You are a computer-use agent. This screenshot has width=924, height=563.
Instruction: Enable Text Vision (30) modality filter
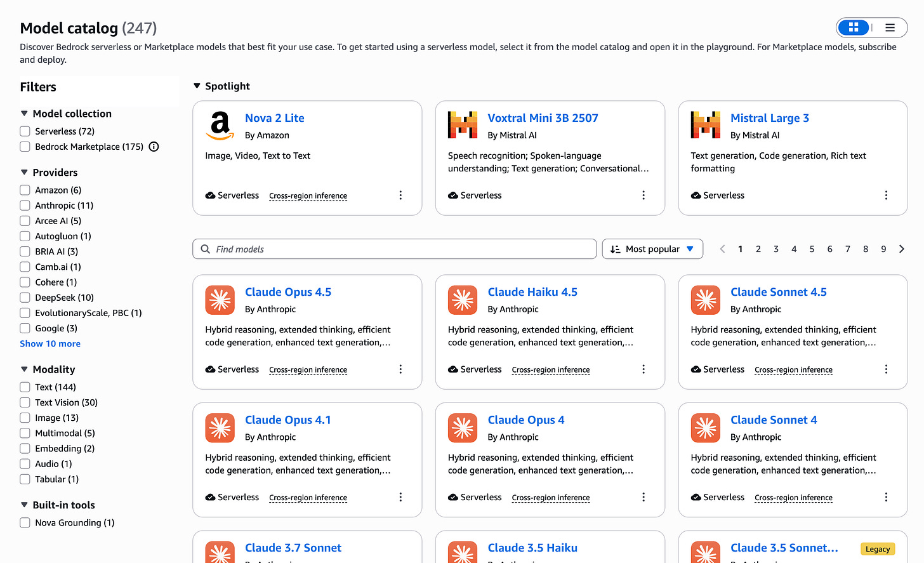[25, 402]
